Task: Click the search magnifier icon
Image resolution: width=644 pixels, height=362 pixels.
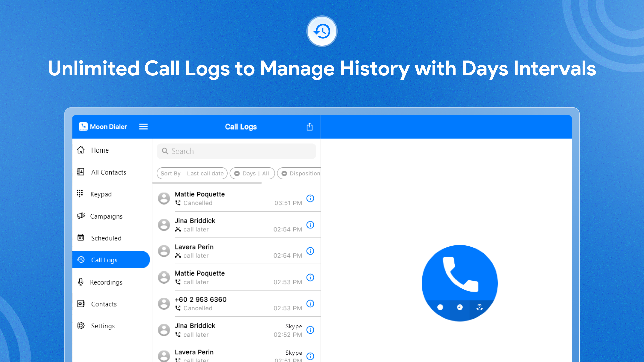Action: tap(165, 151)
